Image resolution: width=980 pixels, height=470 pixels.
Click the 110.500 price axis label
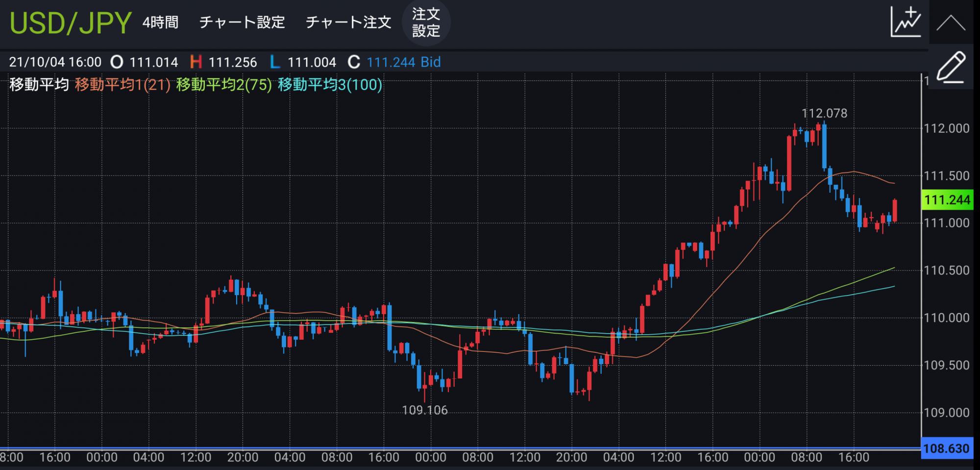947,271
